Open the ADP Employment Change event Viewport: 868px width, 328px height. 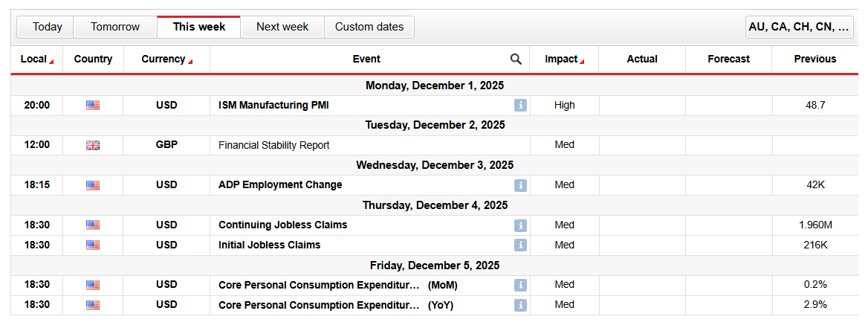[x=280, y=185]
